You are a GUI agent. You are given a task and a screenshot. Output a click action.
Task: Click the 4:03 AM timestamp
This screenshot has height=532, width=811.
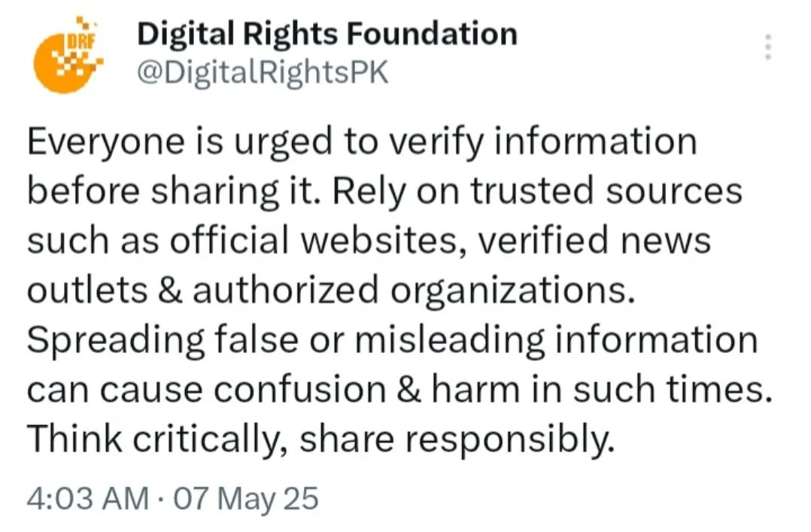[x=87, y=499]
